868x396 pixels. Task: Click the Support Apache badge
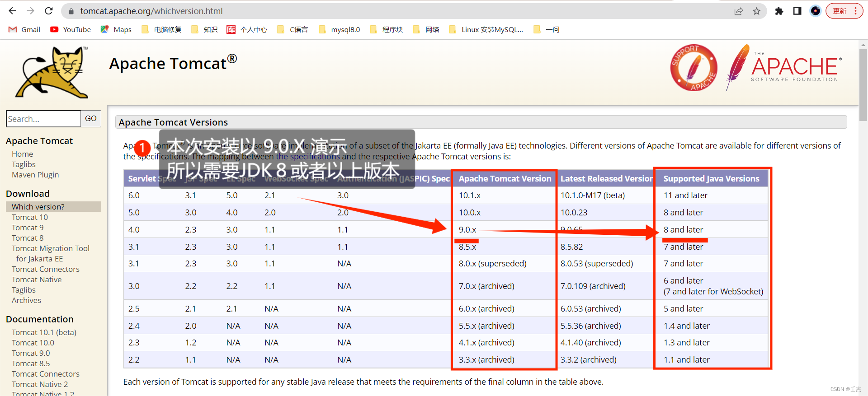tap(693, 68)
